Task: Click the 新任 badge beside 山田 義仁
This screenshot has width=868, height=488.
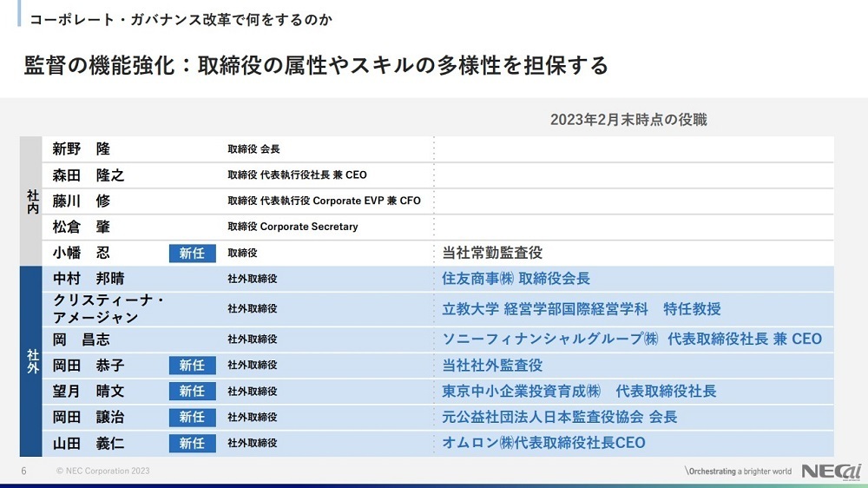Action: tap(192, 443)
